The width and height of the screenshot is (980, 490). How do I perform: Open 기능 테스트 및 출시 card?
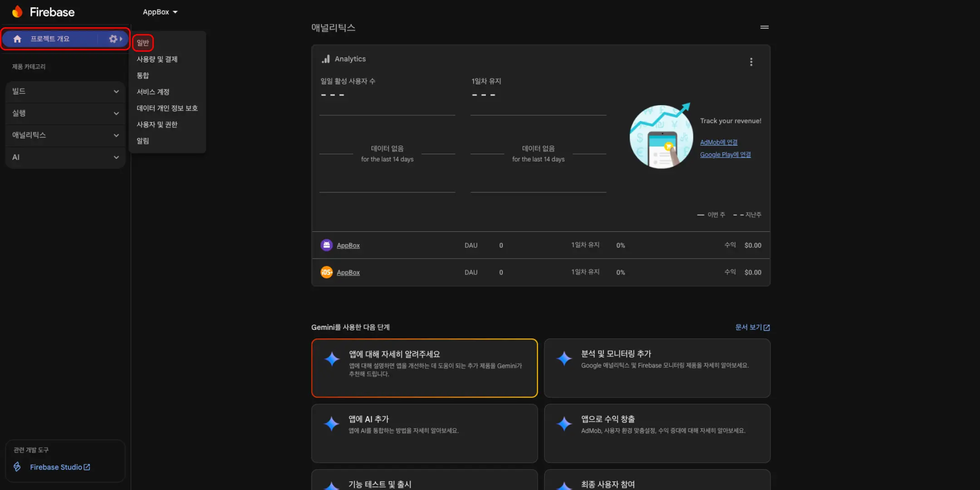coord(424,480)
